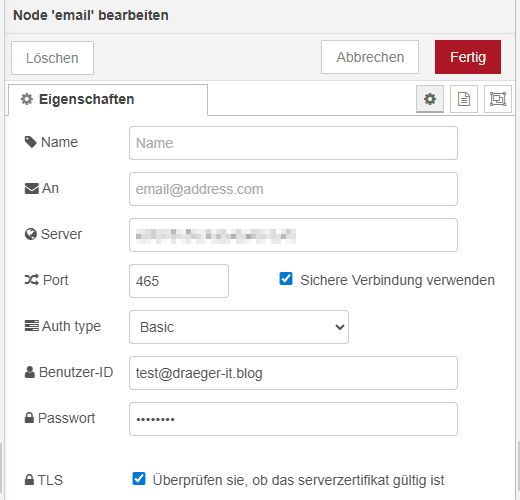Click the red Fertig button

click(468, 57)
